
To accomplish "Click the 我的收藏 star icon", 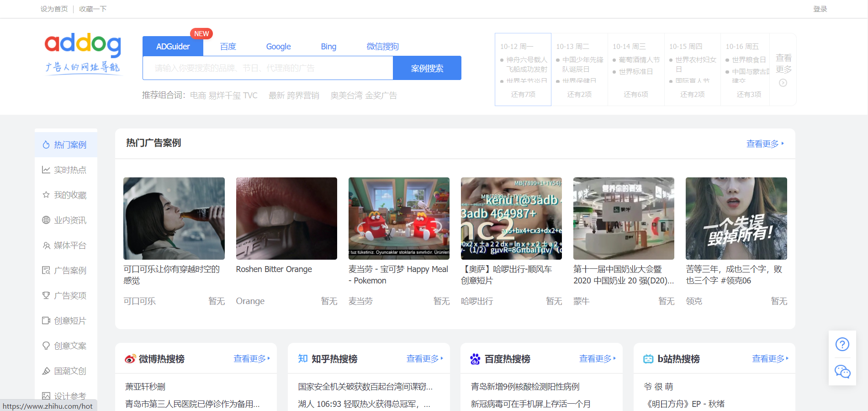I will 46,195.
